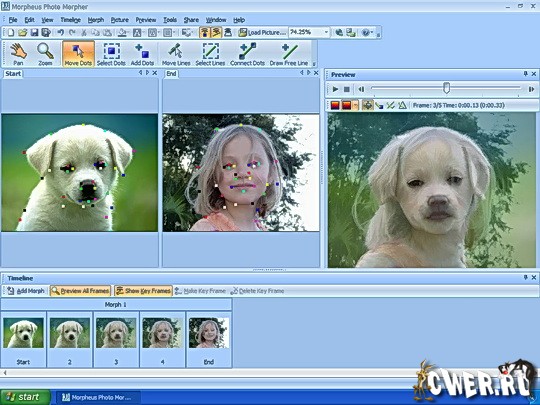Open the Timeline menu
This screenshot has width=540, height=405.
pos(71,20)
